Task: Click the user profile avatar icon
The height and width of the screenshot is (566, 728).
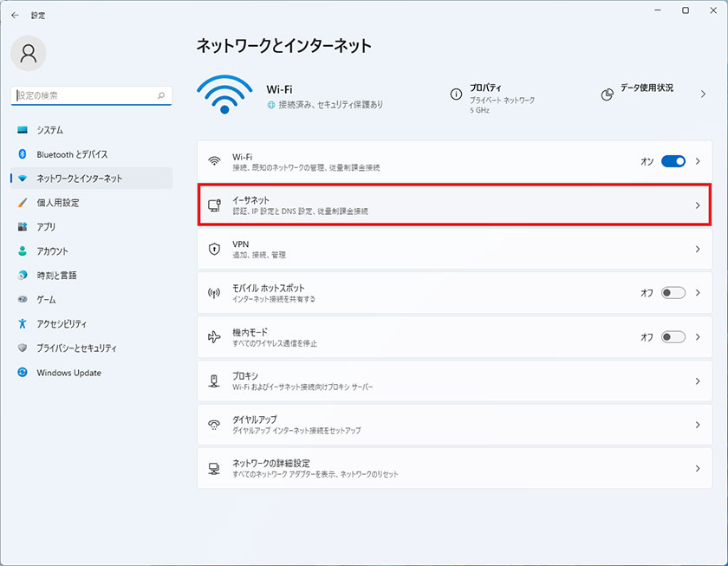Action: click(28, 54)
